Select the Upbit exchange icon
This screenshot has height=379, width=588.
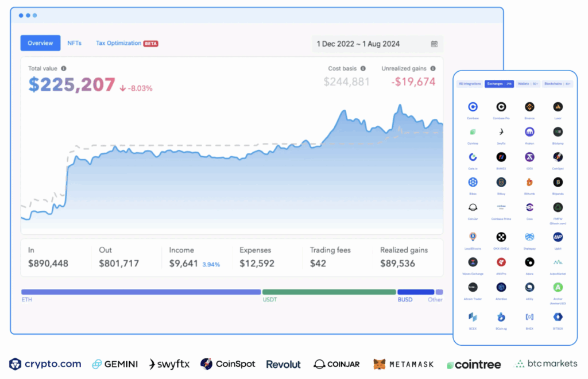click(558, 237)
